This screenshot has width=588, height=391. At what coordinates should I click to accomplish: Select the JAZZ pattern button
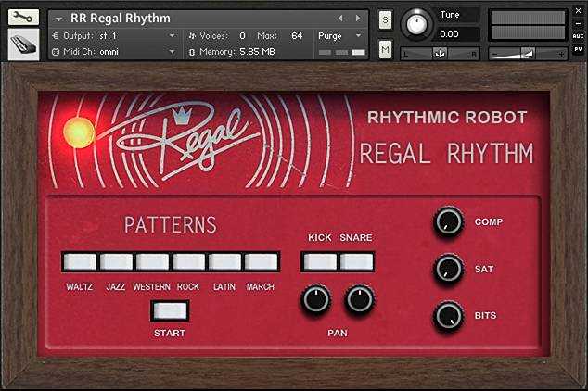point(116,261)
